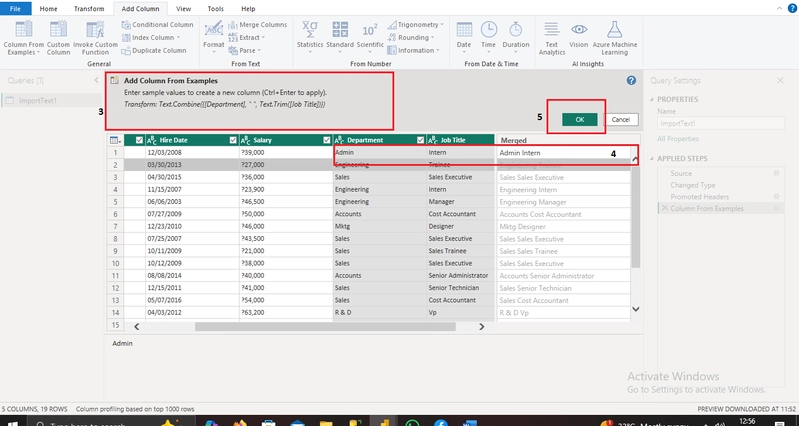Click the Vision eye icon

(579, 30)
